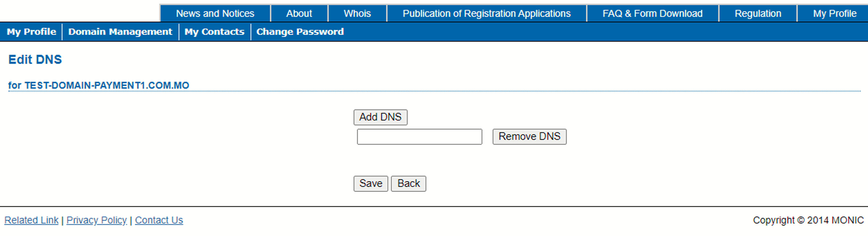Select My Profile in the sub-menu
The image size is (868, 236).
click(31, 32)
